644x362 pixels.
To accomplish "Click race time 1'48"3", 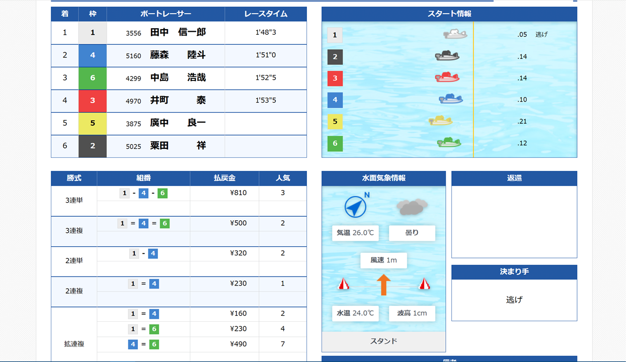I will coord(266,32).
